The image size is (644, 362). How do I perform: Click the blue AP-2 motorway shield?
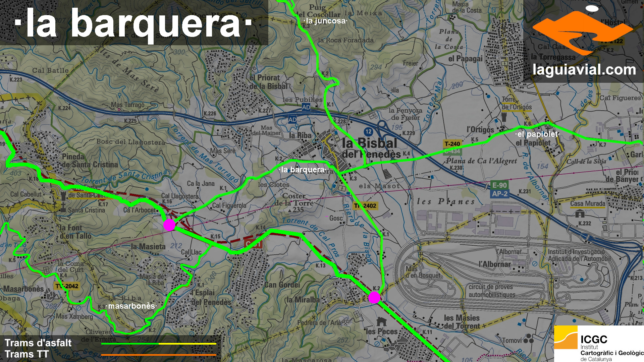click(499, 194)
